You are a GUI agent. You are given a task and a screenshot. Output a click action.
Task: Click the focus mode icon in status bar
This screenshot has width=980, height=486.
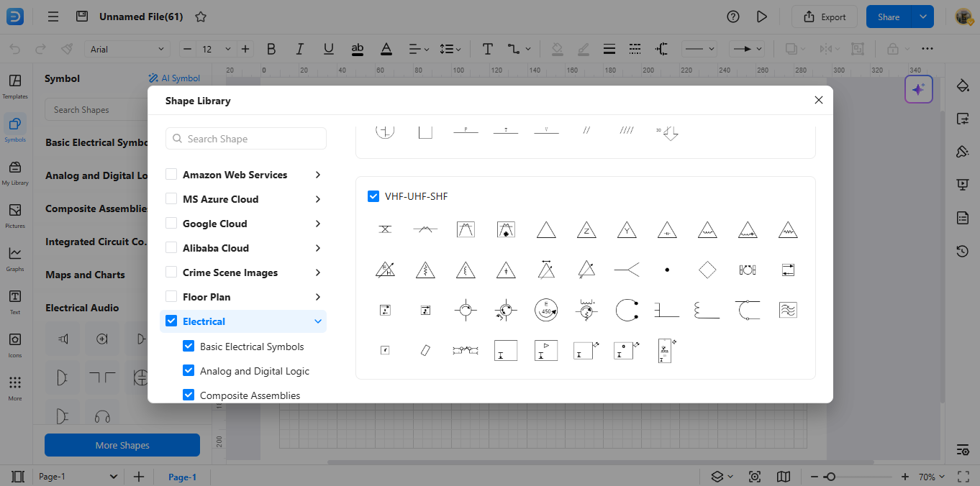(755, 477)
